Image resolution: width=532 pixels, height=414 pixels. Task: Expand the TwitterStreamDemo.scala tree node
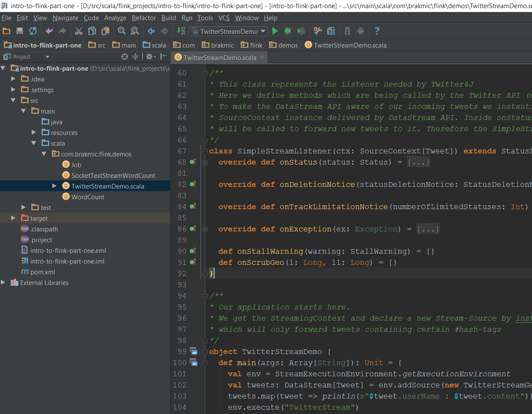coord(54,186)
